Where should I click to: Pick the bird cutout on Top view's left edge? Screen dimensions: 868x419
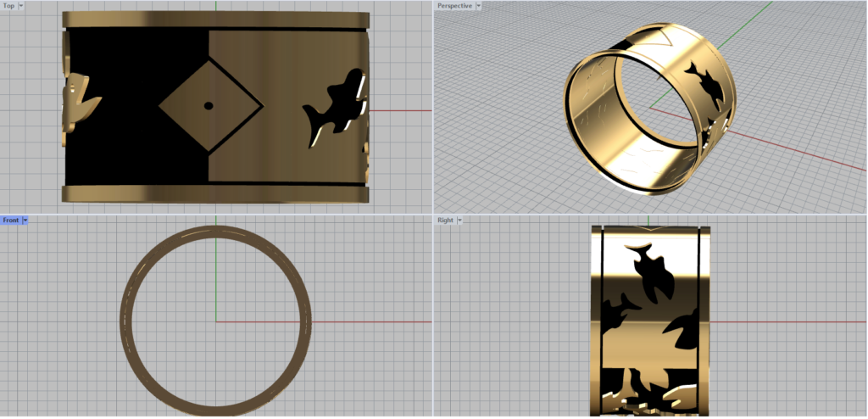pyautogui.click(x=78, y=100)
